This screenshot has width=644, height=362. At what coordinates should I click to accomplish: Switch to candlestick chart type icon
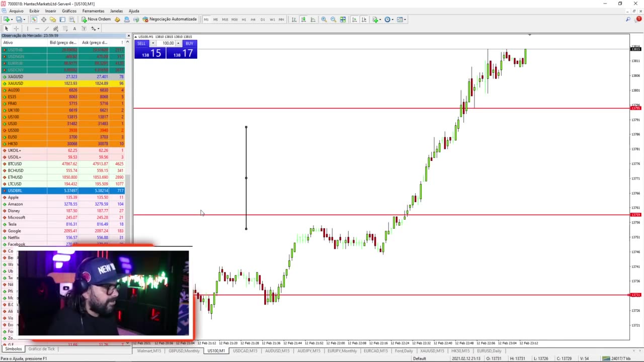point(303,20)
